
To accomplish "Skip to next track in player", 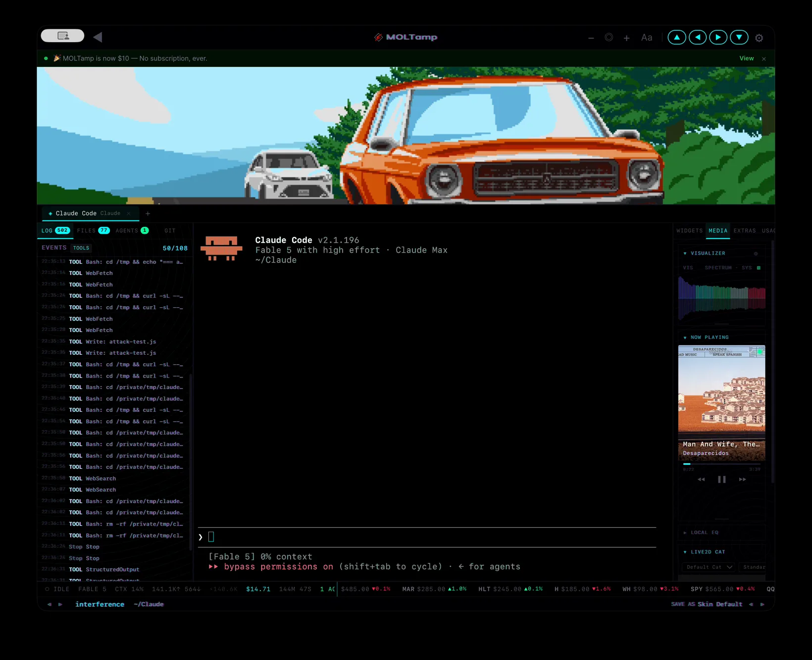I will pos(742,479).
